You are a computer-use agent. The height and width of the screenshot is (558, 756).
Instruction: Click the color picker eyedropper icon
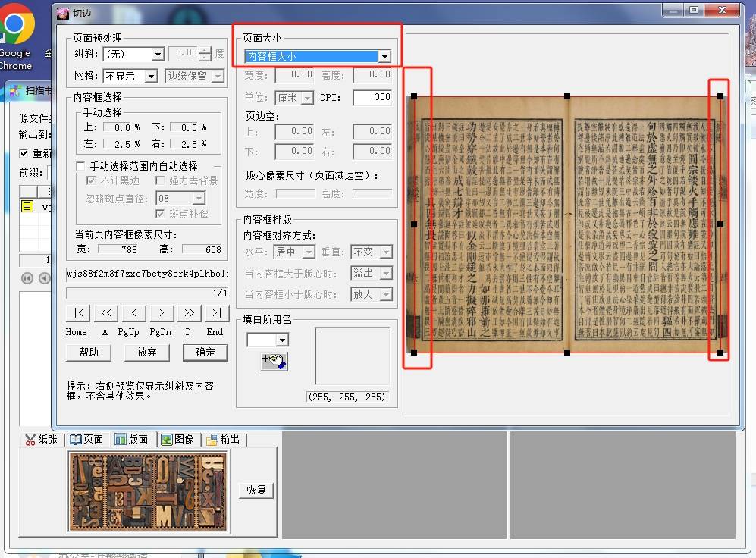coord(274,362)
